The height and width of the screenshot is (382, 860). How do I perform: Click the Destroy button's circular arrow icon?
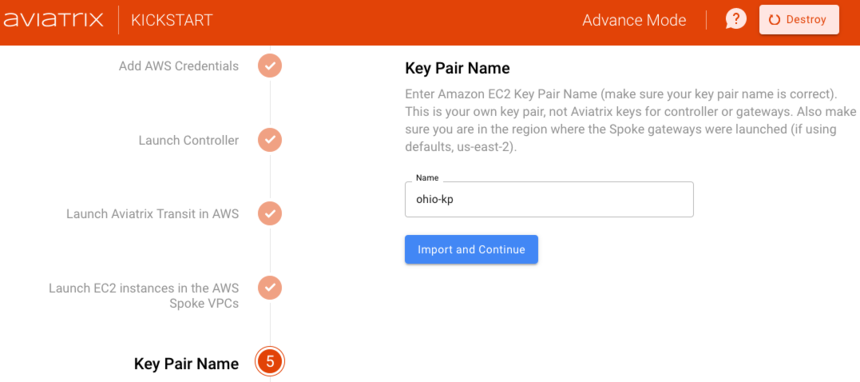click(774, 20)
